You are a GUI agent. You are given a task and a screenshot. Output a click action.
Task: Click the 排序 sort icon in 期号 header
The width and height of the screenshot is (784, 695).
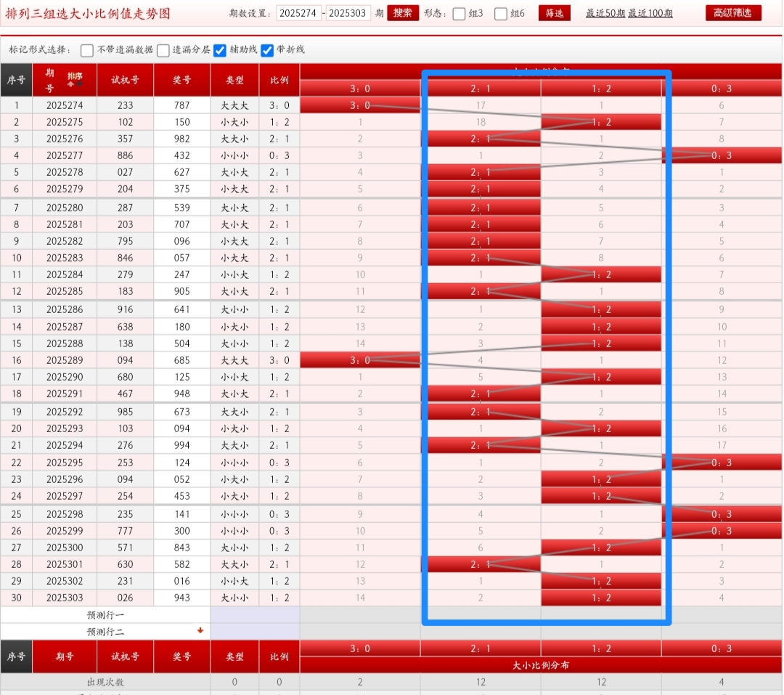(75, 79)
